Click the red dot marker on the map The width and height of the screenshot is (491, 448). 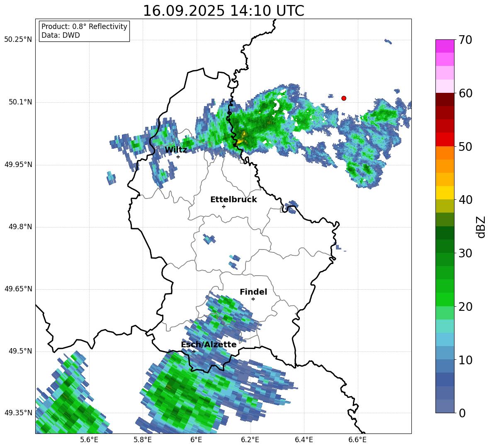[x=344, y=98]
